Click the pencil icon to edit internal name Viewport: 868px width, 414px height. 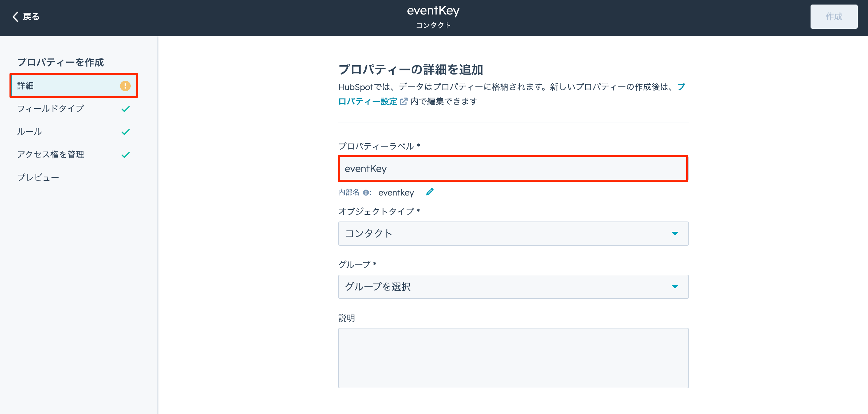[430, 192]
